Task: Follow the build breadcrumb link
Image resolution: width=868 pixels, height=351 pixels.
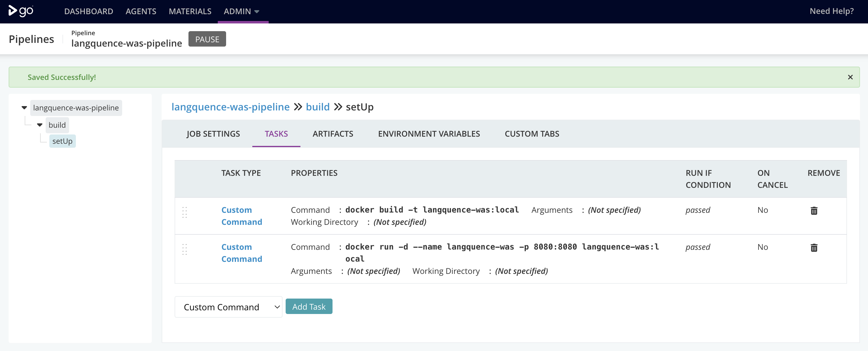Action: tap(317, 107)
